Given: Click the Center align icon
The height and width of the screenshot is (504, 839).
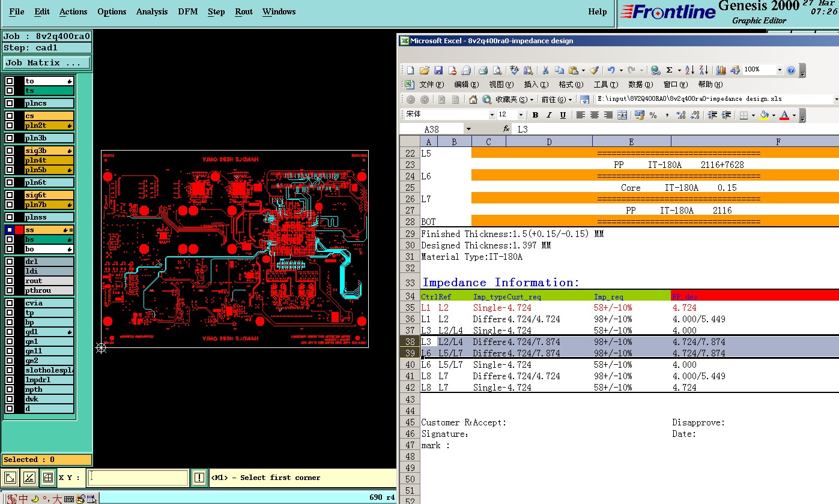Looking at the screenshot, I should (594, 115).
